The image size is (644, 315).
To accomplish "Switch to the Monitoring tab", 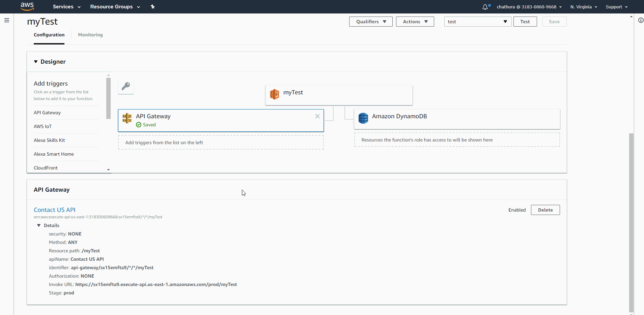I will [90, 35].
